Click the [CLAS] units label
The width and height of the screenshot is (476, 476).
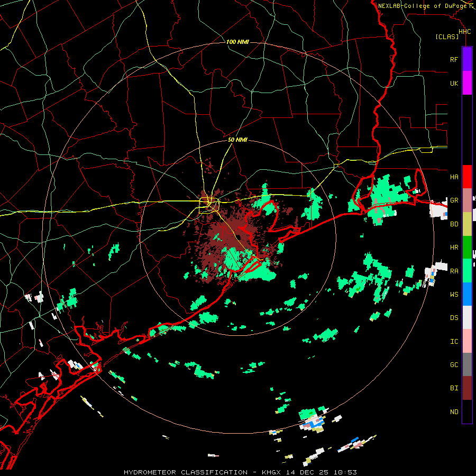point(447,36)
